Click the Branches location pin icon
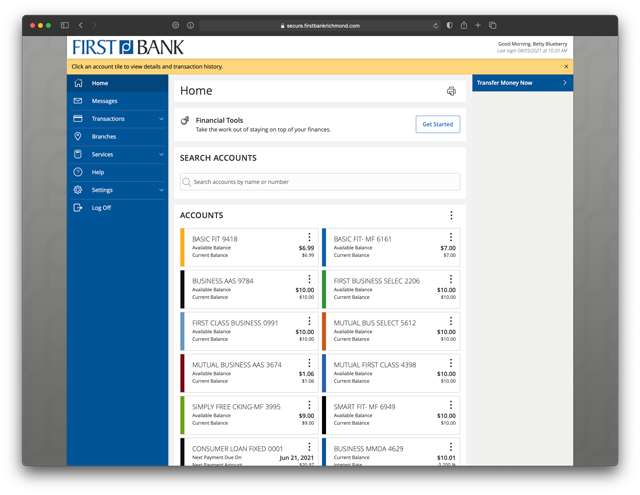640x495 pixels. coord(78,136)
